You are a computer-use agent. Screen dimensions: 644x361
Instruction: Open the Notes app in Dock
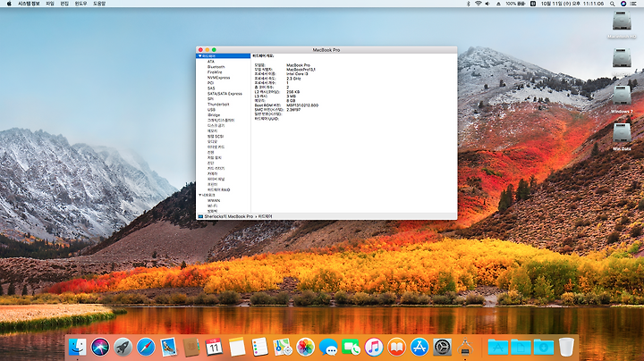pyautogui.click(x=236, y=347)
